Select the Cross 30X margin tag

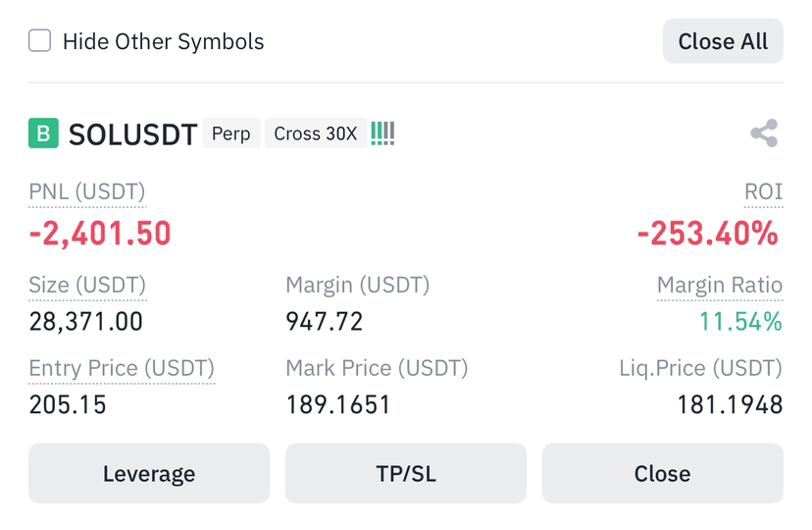[316, 133]
